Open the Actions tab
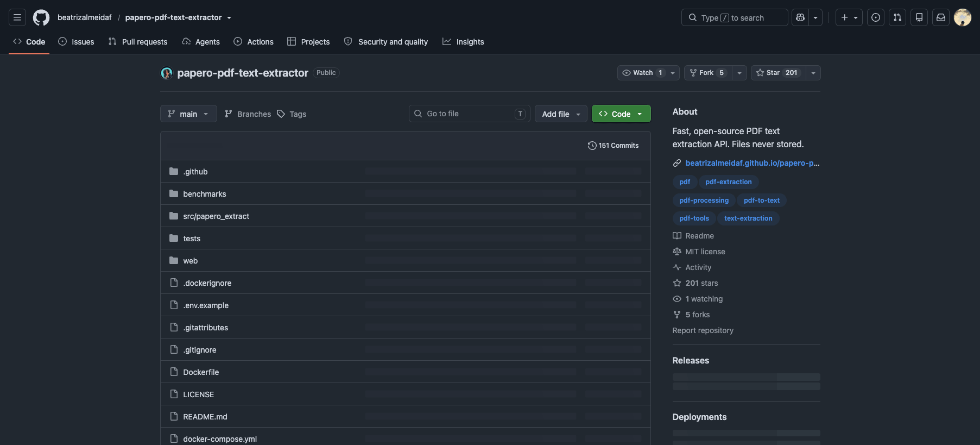Screen dimensions: 980x445 (x=254, y=42)
